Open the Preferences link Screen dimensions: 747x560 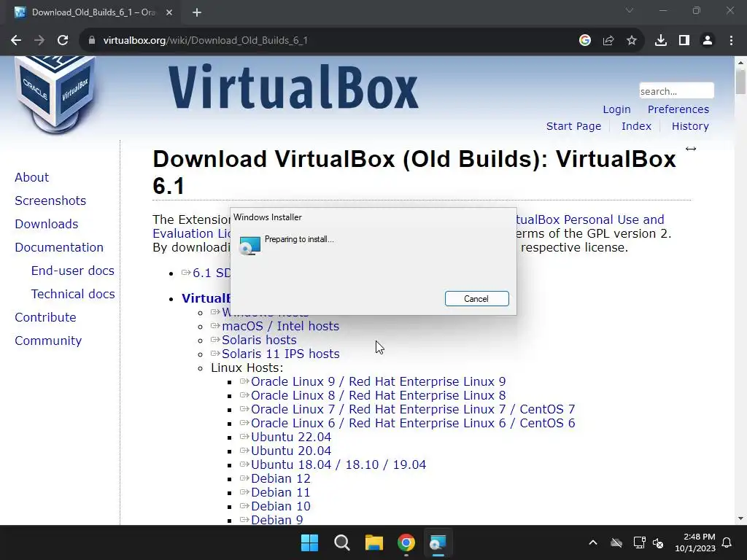coord(678,109)
